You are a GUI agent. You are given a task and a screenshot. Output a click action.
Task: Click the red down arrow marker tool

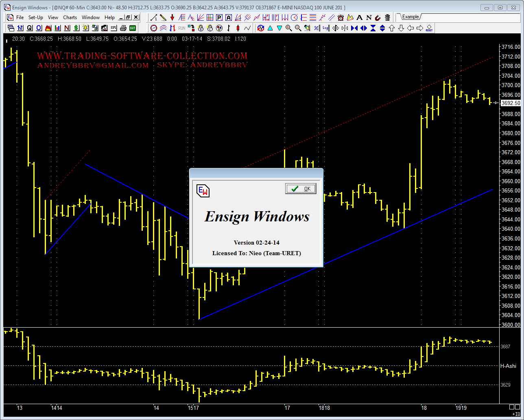click(172, 17)
